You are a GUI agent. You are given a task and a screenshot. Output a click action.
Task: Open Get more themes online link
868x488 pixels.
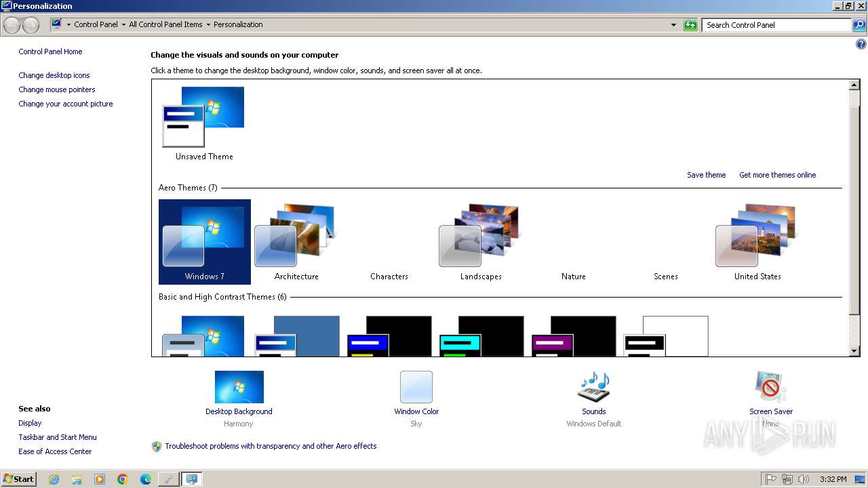(x=777, y=175)
